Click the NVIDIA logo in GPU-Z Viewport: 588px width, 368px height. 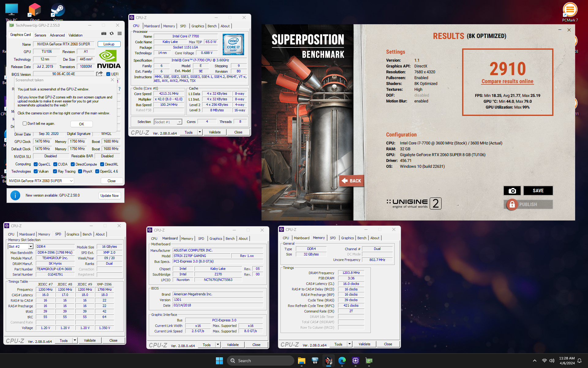[x=109, y=59]
